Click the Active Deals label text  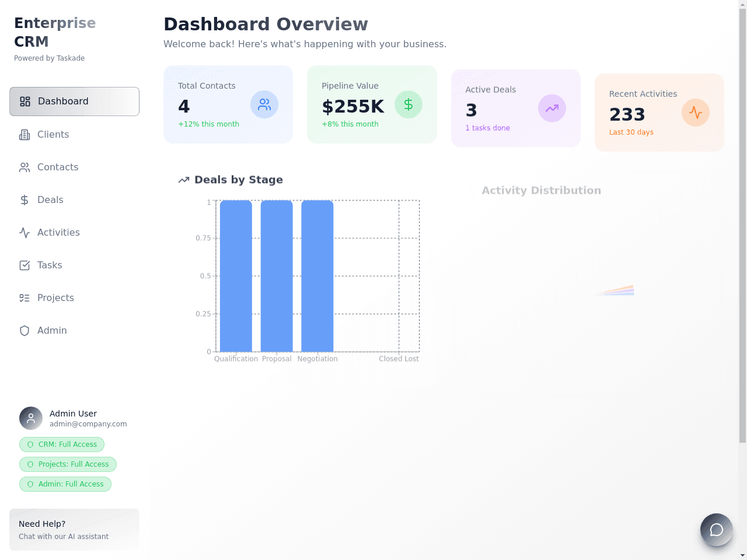pos(491,90)
